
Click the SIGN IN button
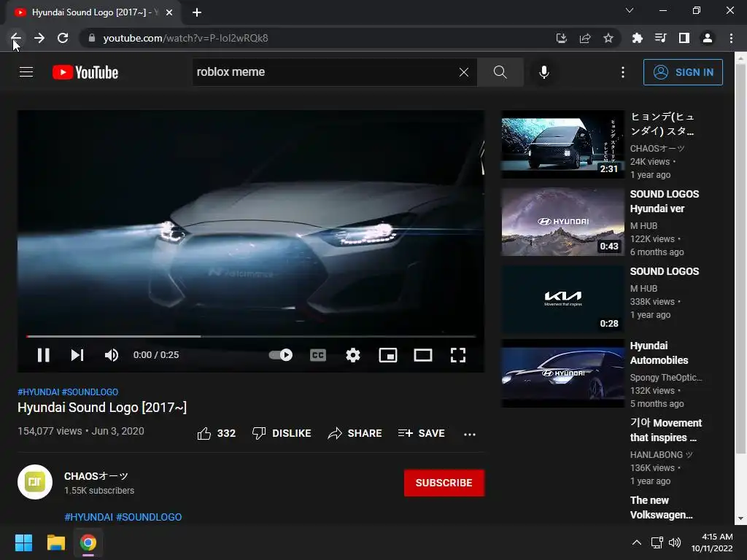click(683, 72)
